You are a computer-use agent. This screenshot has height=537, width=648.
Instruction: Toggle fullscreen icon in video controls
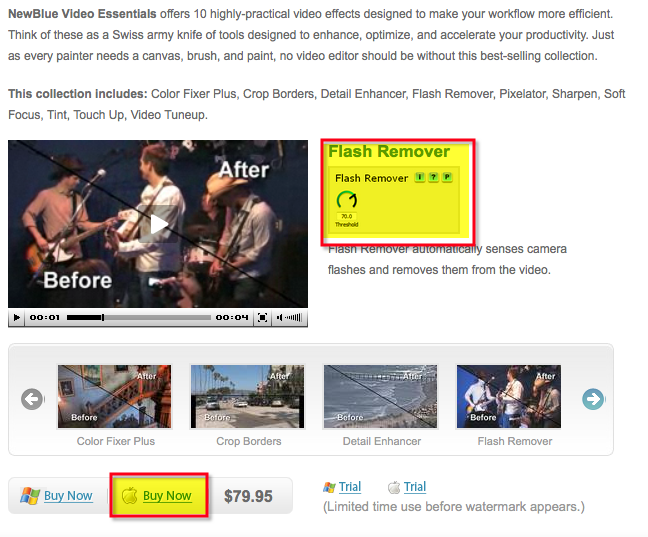[x=262, y=317]
